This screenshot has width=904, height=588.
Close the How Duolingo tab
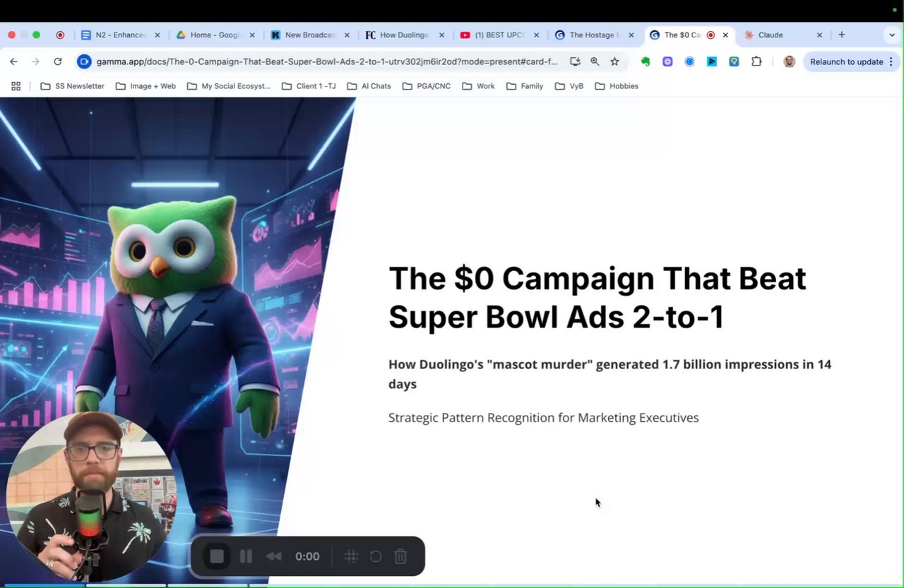(442, 35)
